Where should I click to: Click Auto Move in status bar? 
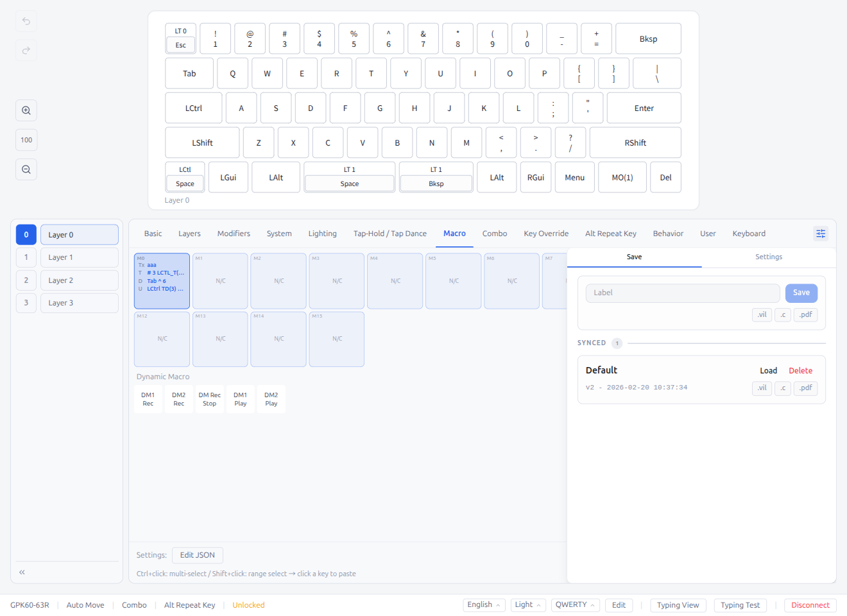85,605
